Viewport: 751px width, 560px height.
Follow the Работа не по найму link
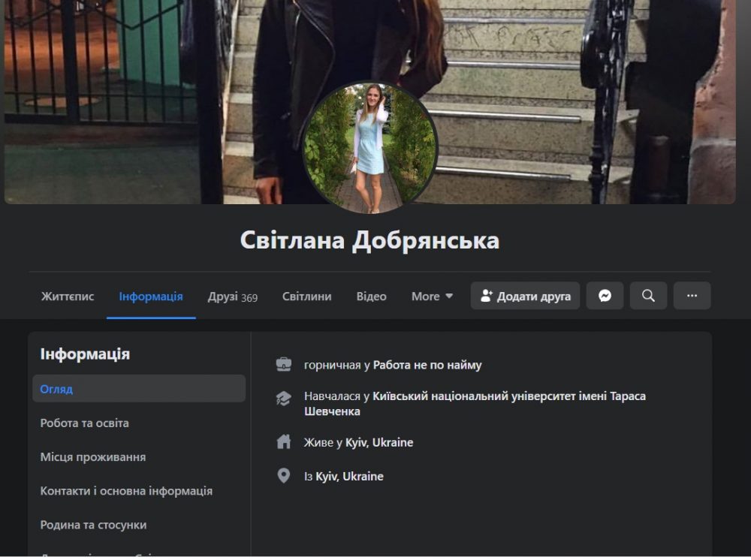click(427, 366)
